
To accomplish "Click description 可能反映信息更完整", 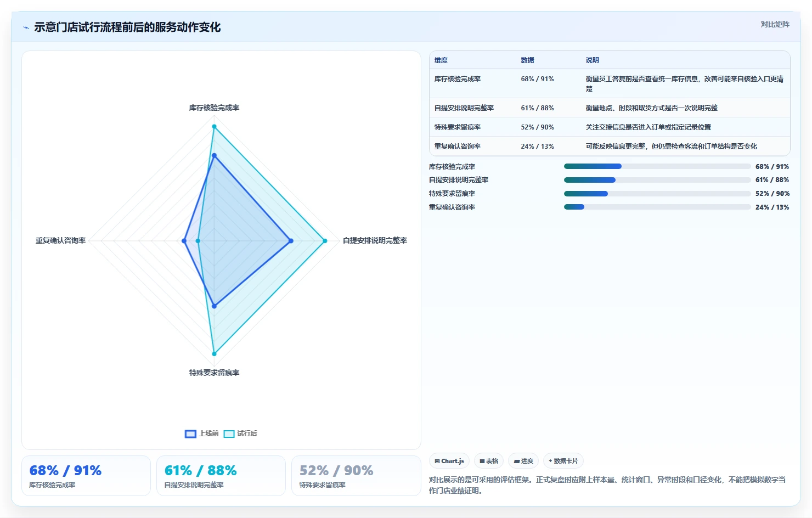I will pos(671,147).
